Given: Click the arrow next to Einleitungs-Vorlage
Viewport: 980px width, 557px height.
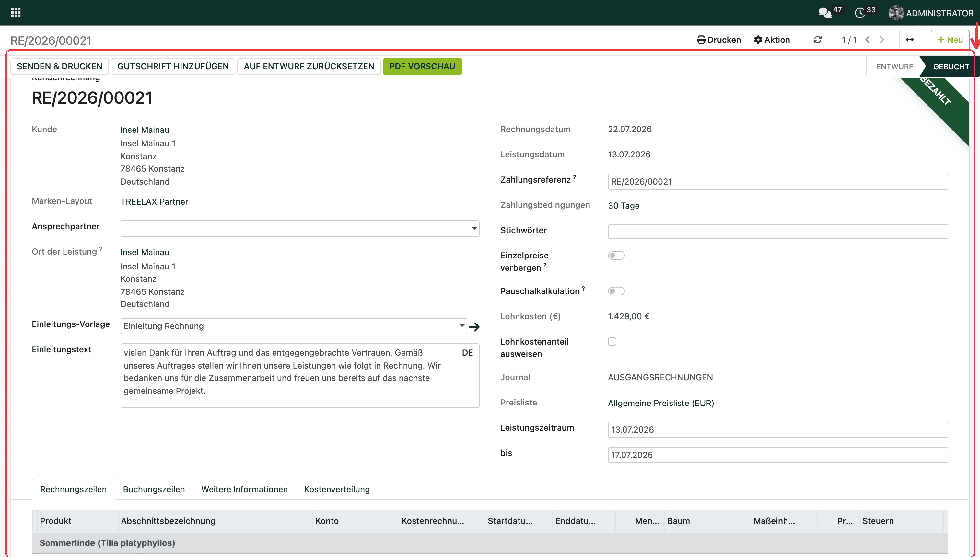Looking at the screenshot, I should point(474,327).
